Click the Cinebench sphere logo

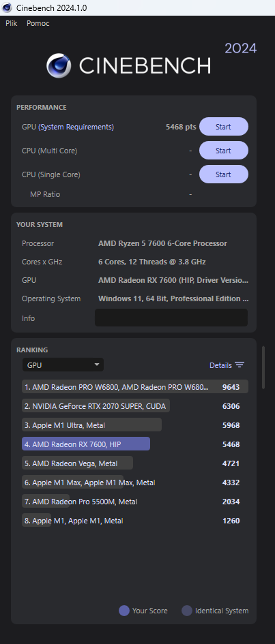59,65
